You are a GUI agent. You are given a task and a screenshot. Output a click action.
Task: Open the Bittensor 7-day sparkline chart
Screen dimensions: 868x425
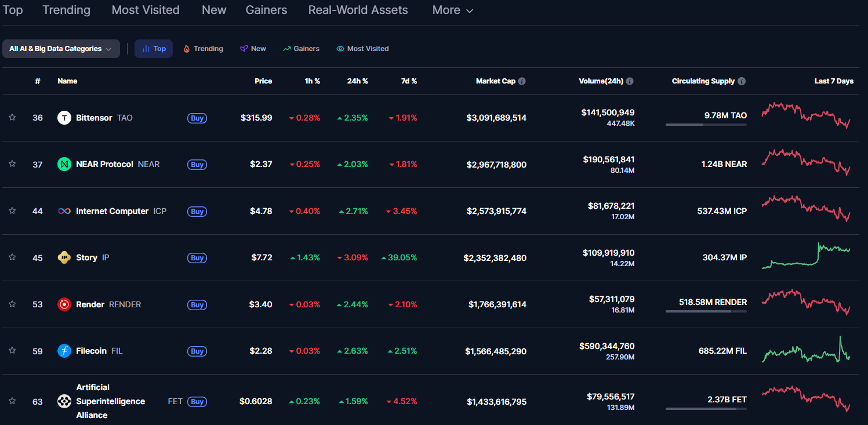point(806,115)
